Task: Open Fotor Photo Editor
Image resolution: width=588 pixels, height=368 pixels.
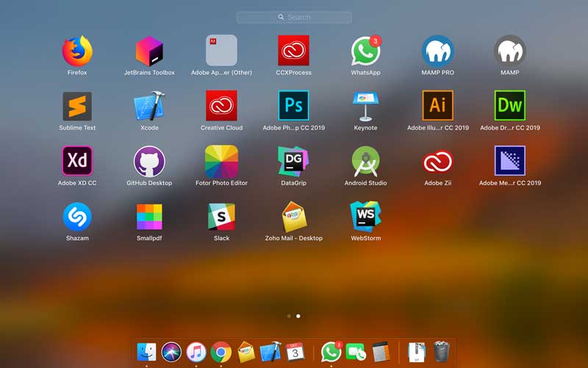Action: (x=221, y=161)
